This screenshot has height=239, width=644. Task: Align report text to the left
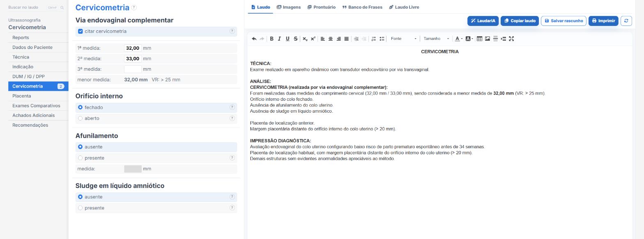click(323, 39)
